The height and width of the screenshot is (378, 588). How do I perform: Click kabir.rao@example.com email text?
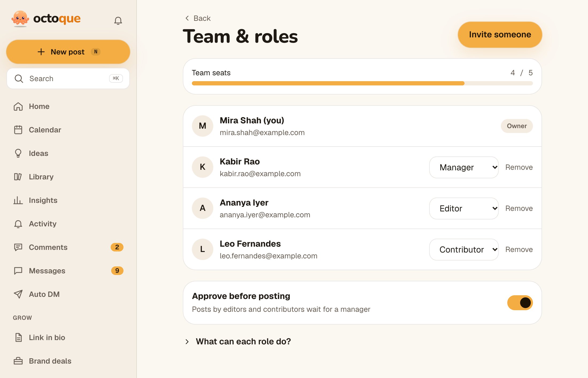(x=260, y=174)
